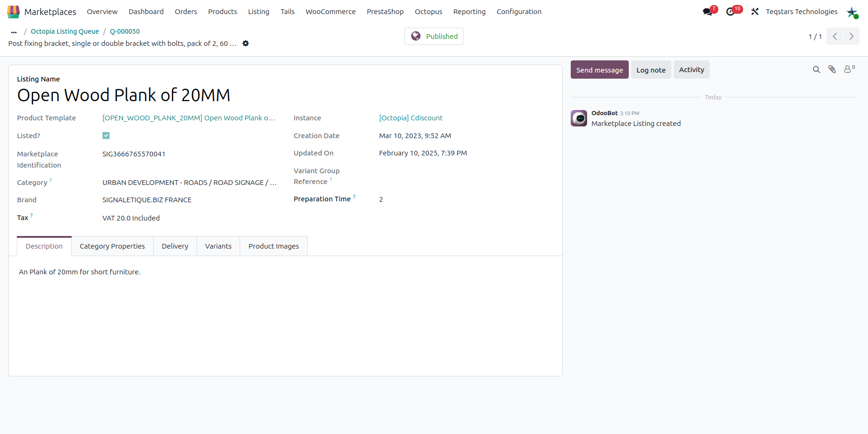The height and width of the screenshot is (434, 868).
Task: Open the Reporting menu
Action: click(469, 12)
